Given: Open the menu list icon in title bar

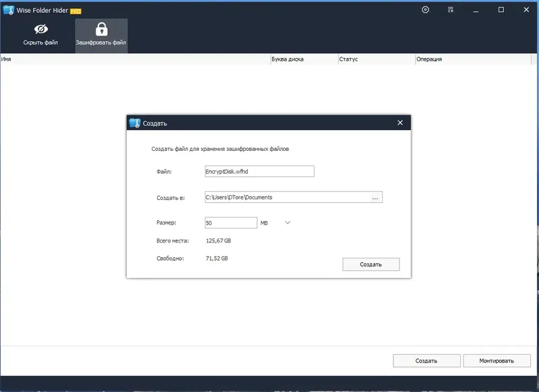Looking at the screenshot, I should [x=451, y=9].
